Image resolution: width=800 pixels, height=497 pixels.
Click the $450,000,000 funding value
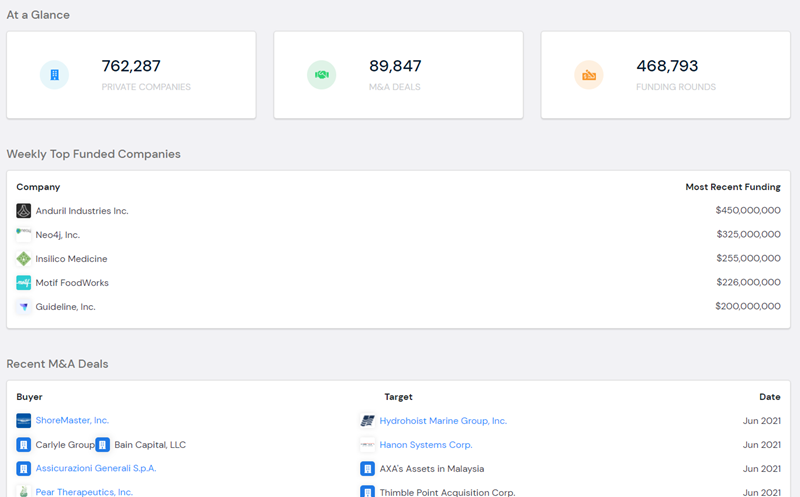click(x=748, y=210)
